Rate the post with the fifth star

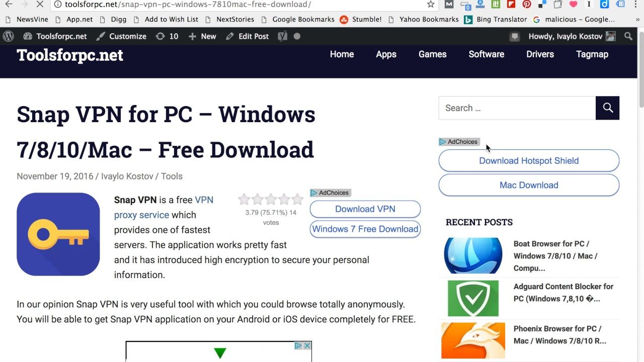coord(297,200)
